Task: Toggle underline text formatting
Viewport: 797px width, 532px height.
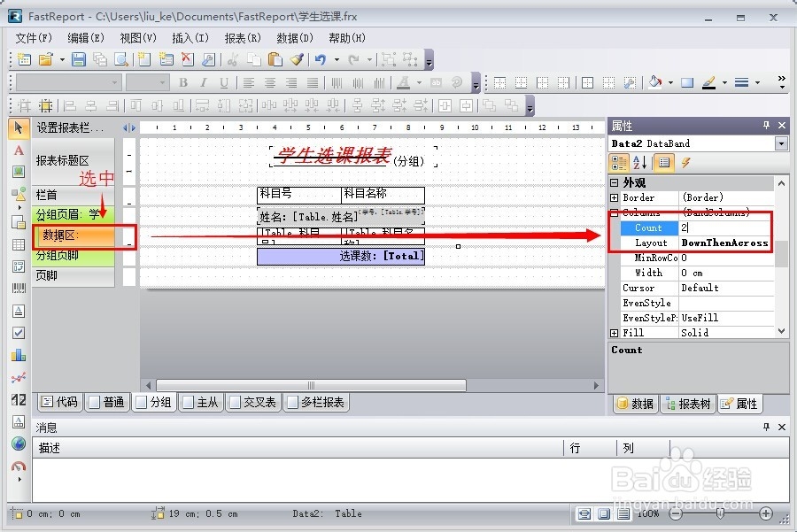Action: point(222,83)
